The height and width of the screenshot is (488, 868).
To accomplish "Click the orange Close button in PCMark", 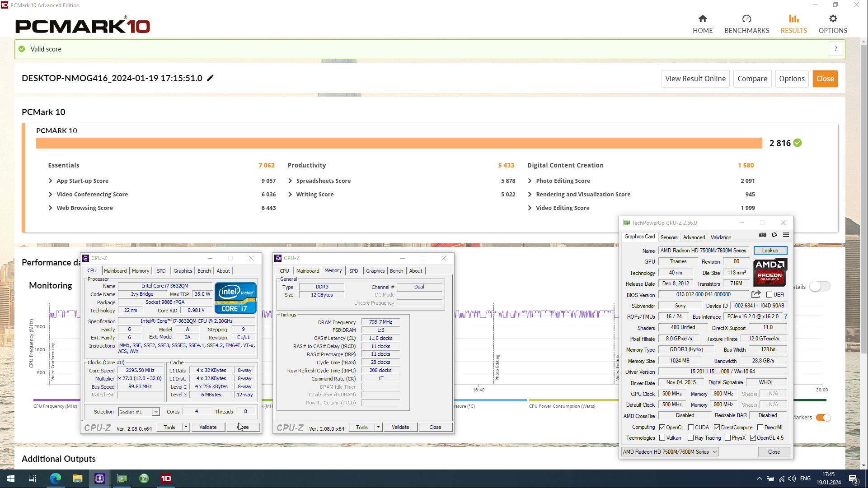I will point(825,79).
